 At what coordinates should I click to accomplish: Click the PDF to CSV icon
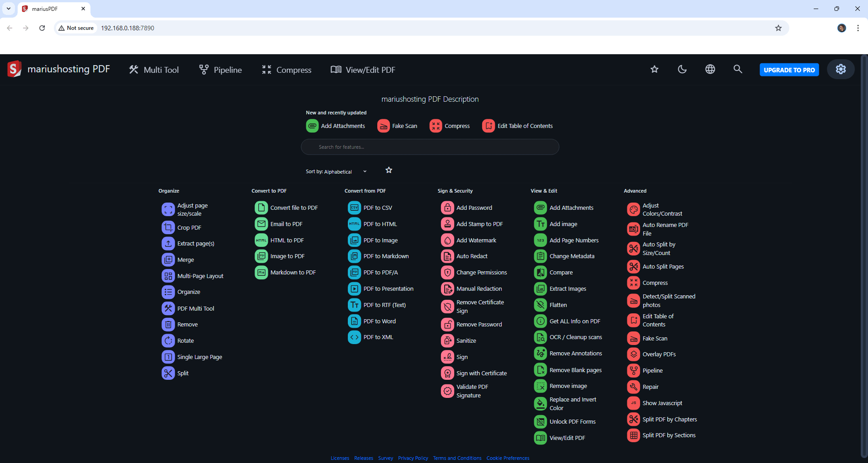click(x=354, y=208)
